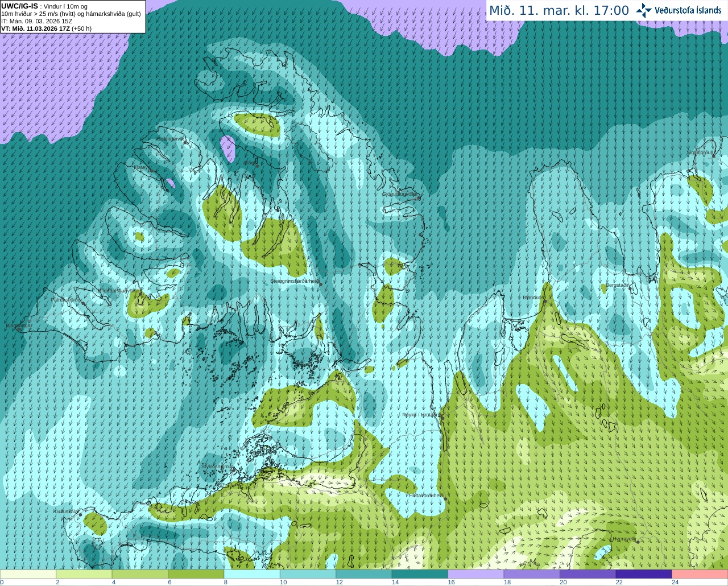Select the 12–14 m/s teal legend swatch
This screenshot has width=728, height=586.
point(364,574)
